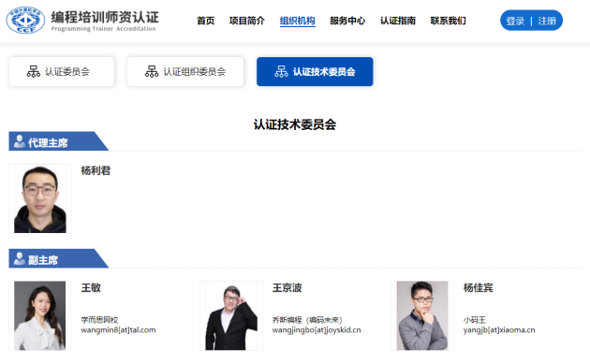Open 杨佳宾's portrait photo
The height and width of the screenshot is (364, 590).
[422, 316]
